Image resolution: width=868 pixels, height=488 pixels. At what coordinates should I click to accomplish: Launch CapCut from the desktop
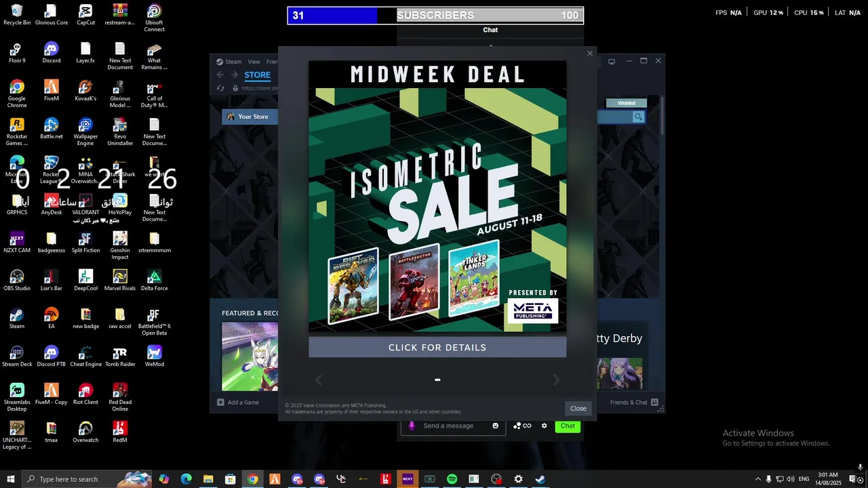point(85,15)
